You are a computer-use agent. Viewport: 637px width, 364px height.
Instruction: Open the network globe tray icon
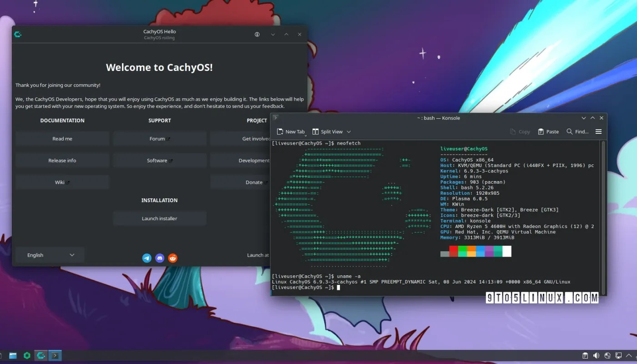click(607, 355)
